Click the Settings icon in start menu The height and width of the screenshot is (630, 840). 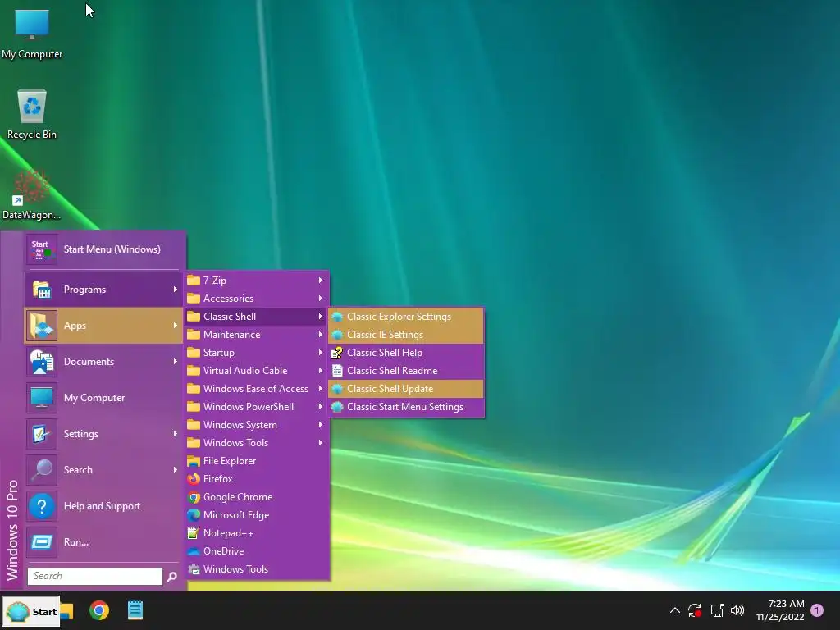[41, 434]
